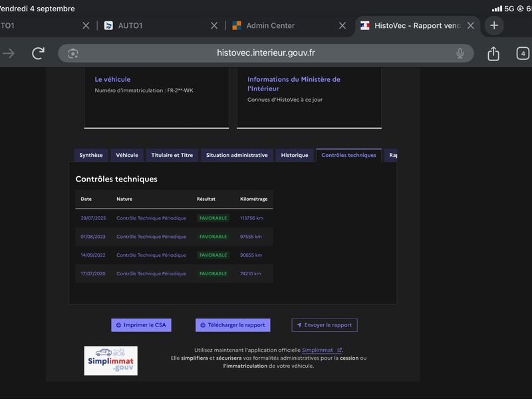Go forward with the arrow icon
Image resolution: width=532 pixels, height=399 pixels.
coord(9,53)
